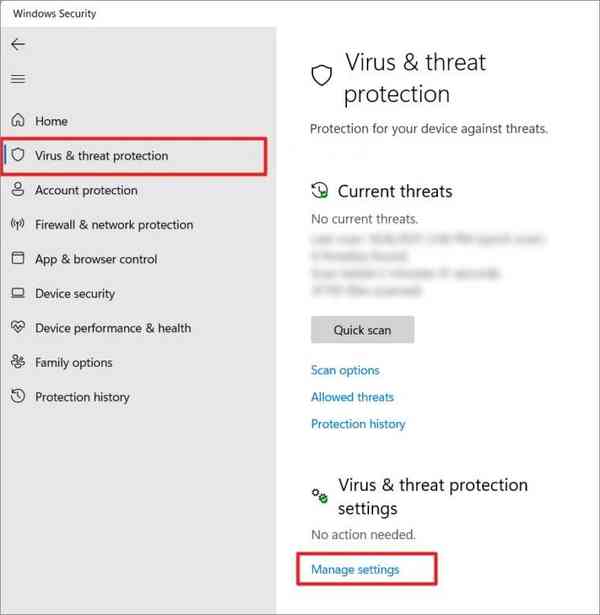600x615 pixels.
Task: Open Scan options link
Action: (x=345, y=370)
